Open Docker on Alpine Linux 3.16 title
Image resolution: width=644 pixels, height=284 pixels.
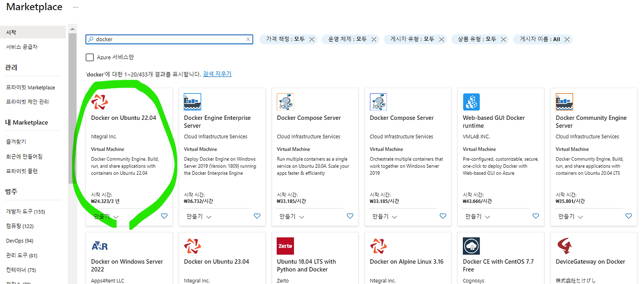[x=407, y=262]
